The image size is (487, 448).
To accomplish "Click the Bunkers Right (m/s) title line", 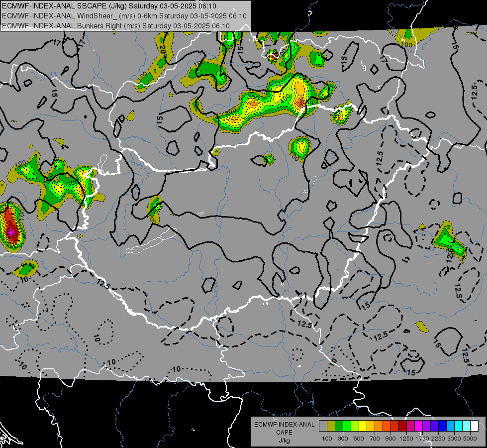I will click(116, 26).
